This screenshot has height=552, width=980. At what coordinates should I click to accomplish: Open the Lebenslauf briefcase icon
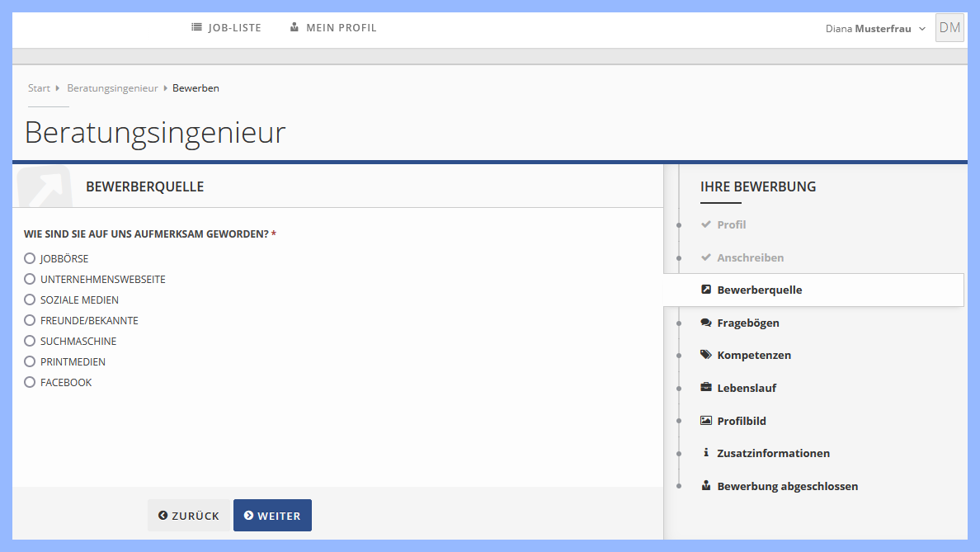point(706,388)
